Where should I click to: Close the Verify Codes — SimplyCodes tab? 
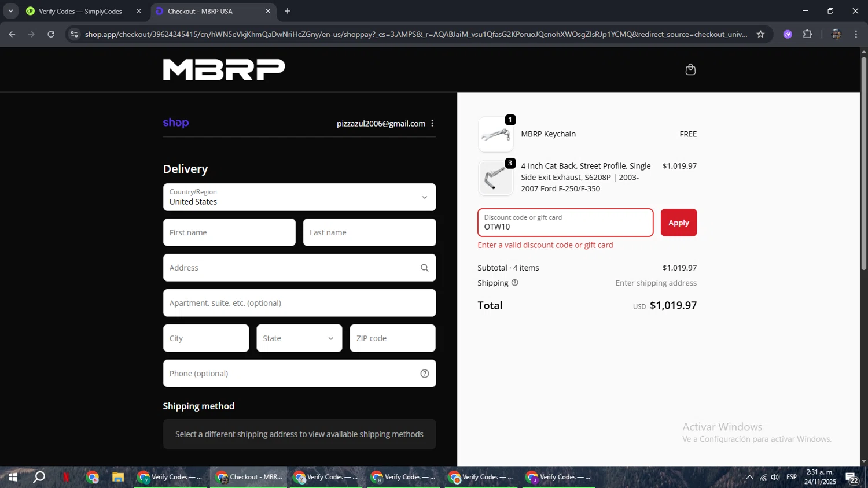pyautogui.click(x=139, y=11)
